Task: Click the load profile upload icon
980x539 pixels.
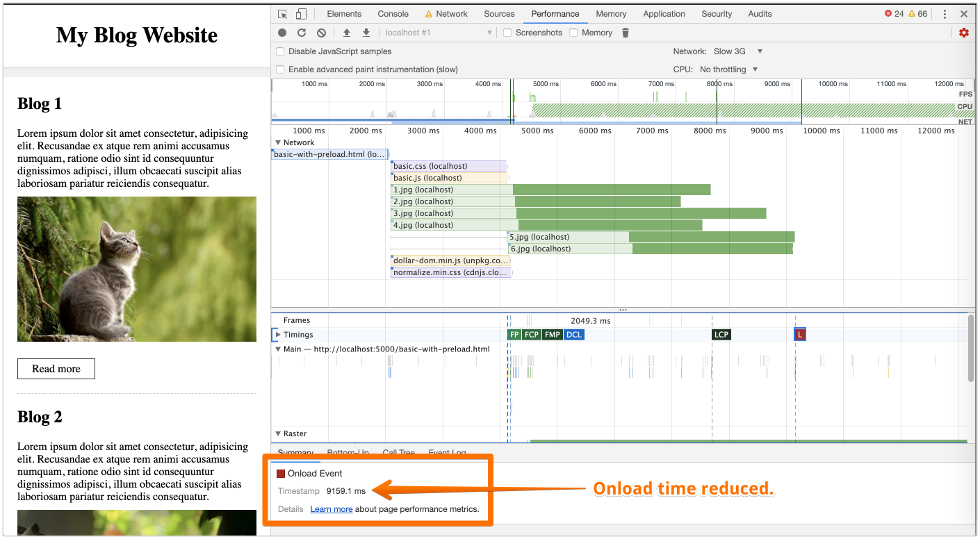Action: click(347, 33)
